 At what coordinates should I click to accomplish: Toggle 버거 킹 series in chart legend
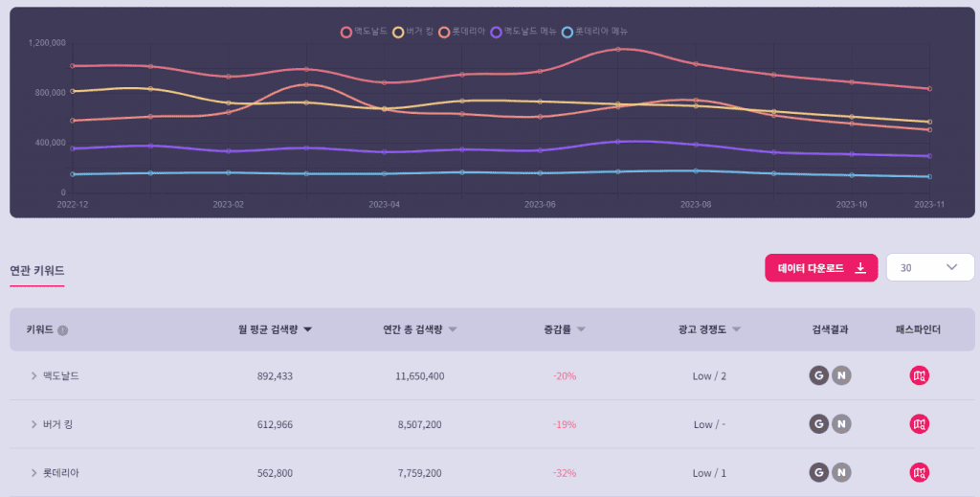(412, 32)
